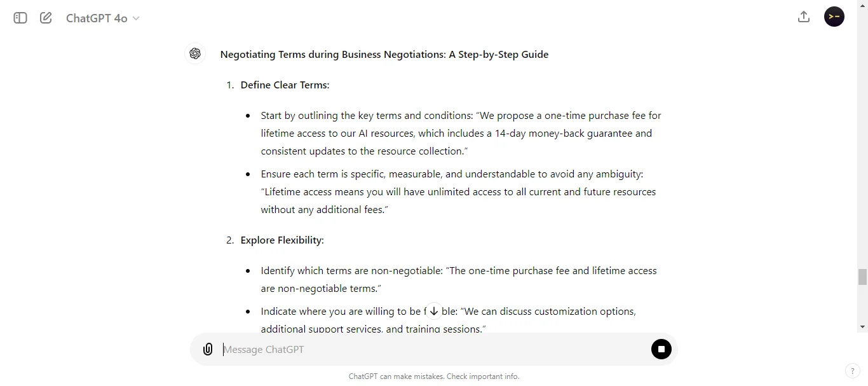Halt streaming with the stop button
This screenshot has width=868, height=386.
tap(661, 349)
